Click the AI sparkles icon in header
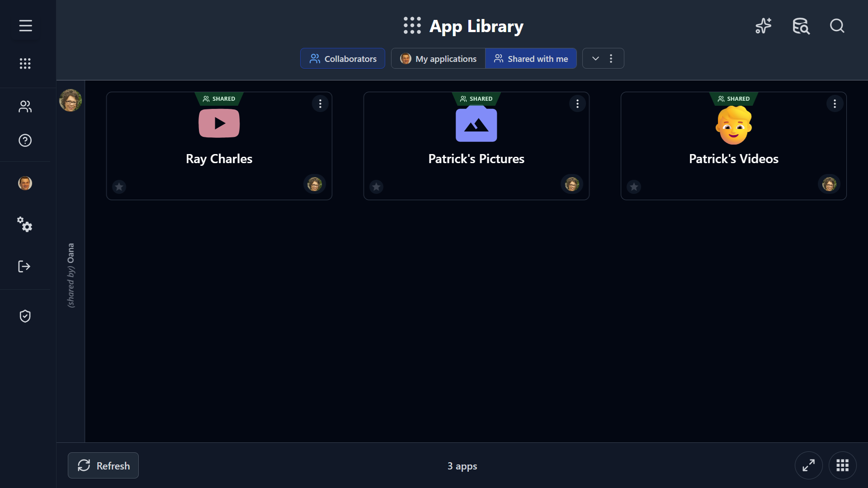This screenshot has width=868, height=488. (764, 26)
